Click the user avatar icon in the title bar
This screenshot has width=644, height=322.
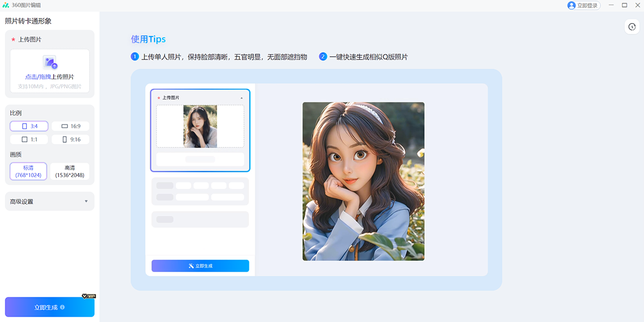pyautogui.click(x=570, y=5)
